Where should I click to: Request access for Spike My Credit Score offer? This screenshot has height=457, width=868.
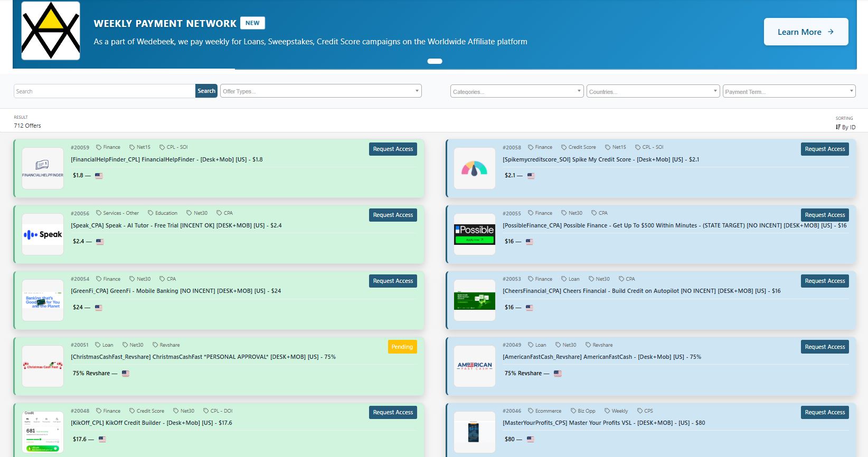pos(825,149)
